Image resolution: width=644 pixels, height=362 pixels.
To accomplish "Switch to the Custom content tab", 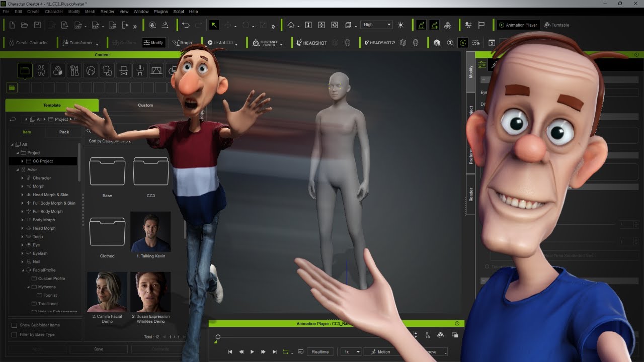I will 145,105.
